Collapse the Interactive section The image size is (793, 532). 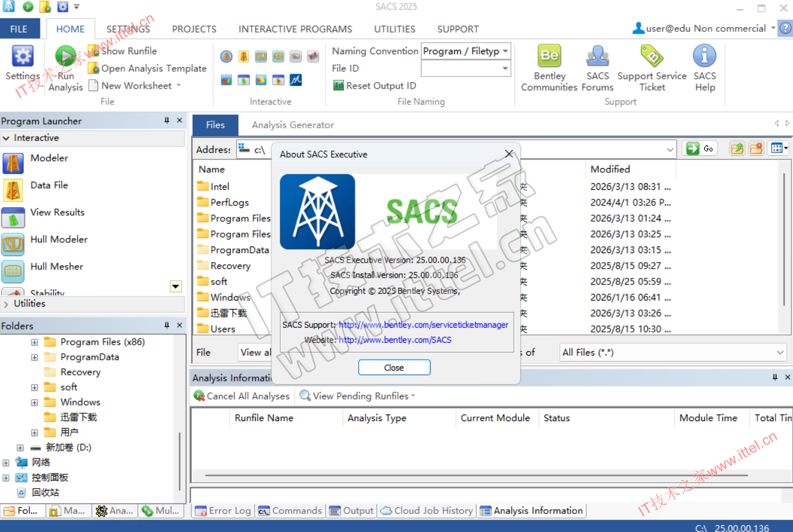tap(7, 138)
